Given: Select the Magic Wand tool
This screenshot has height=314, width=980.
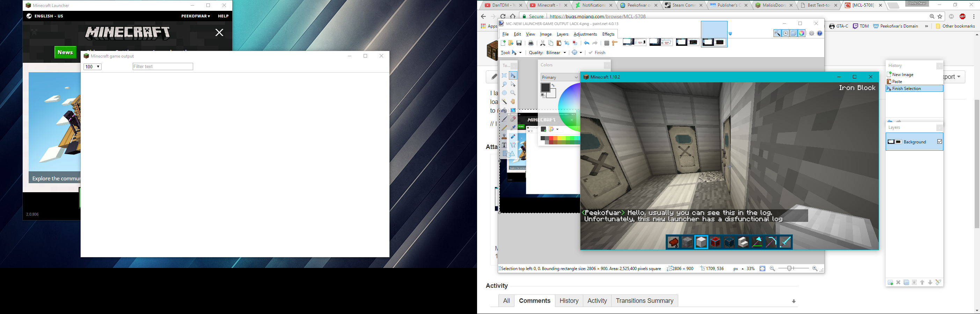Looking at the screenshot, I should point(504,102).
